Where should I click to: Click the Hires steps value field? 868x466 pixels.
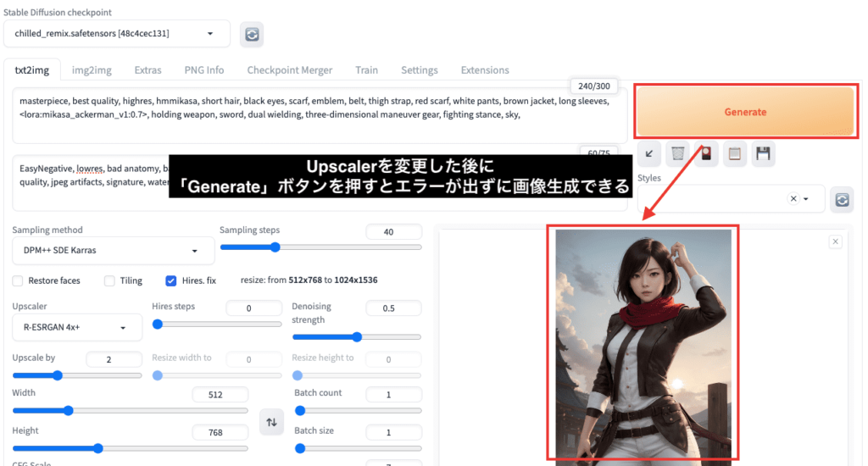(253, 308)
